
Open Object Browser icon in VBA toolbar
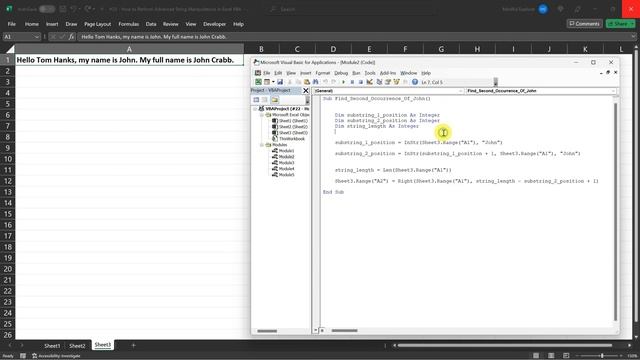(396, 82)
